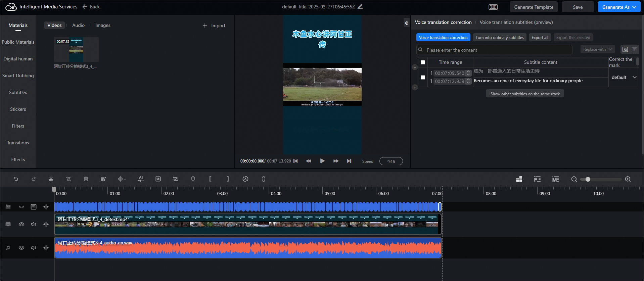Expand the default correction mark dropdown
This screenshot has width=644, height=281.
(x=624, y=77)
